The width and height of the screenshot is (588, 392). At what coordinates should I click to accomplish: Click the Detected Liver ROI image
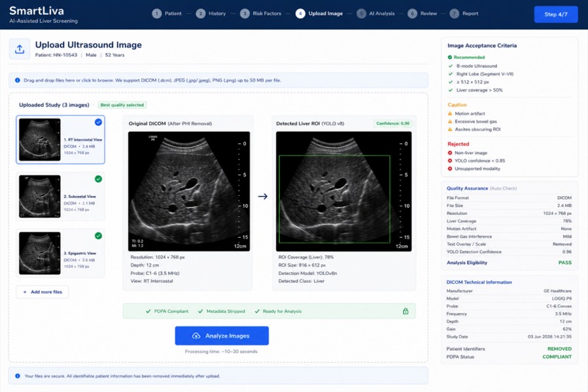(344, 191)
